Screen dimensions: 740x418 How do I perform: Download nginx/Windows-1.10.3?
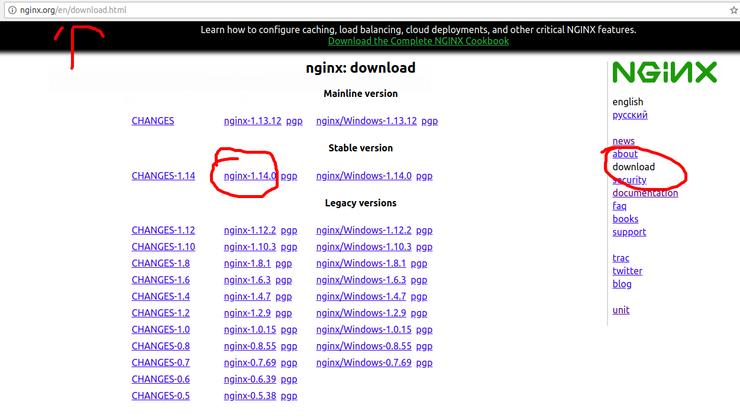364,247
